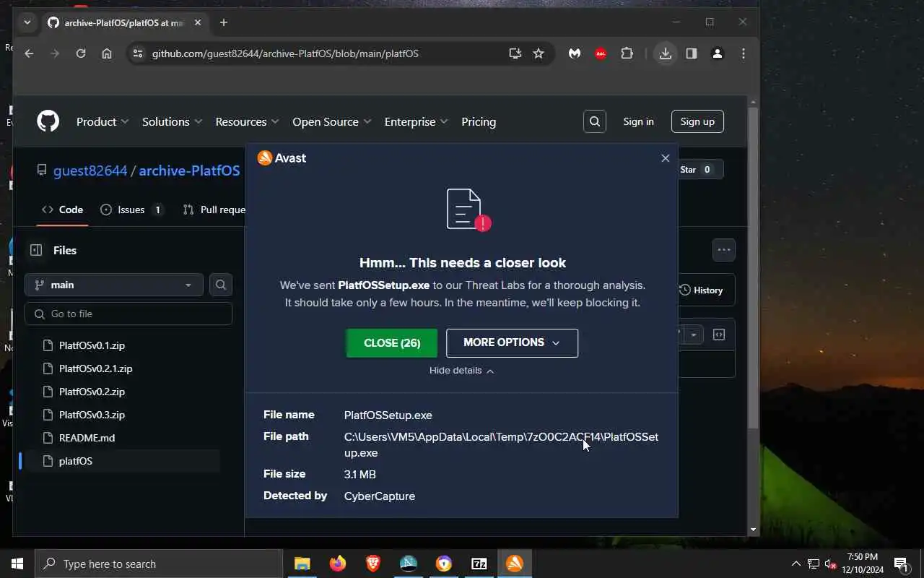Open README.md in file tree

coord(87,438)
